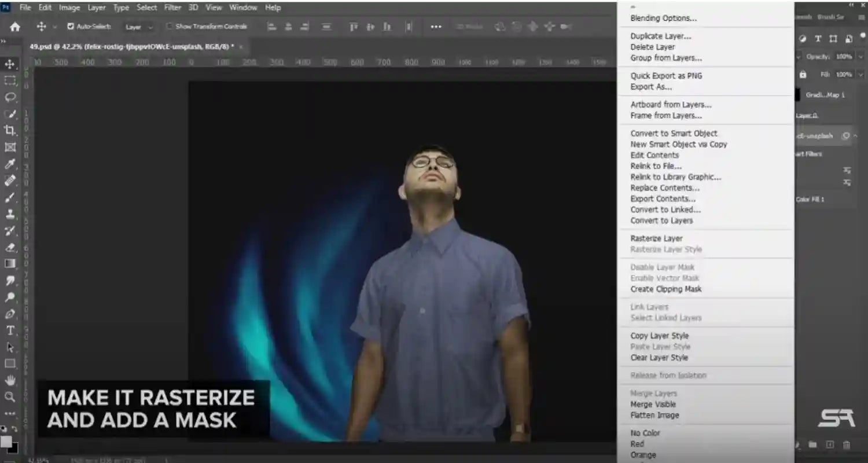Select the Rectangle shape tool
Screen dimensions: 868x463
tap(10, 364)
